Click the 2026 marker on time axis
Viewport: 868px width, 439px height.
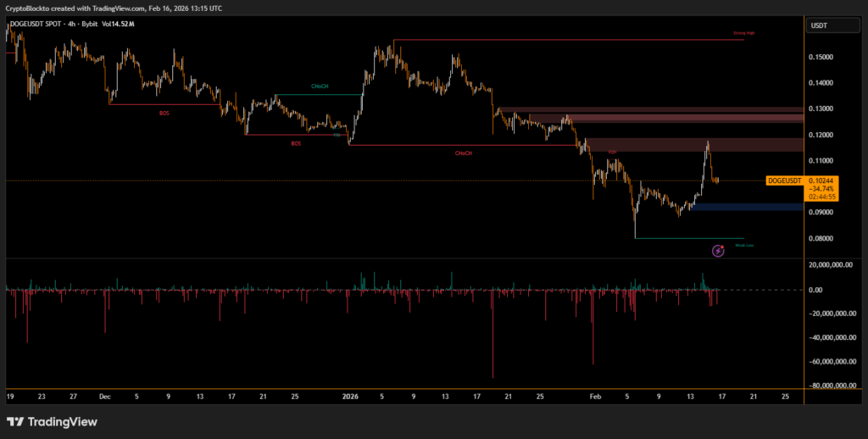coord(349,396)
